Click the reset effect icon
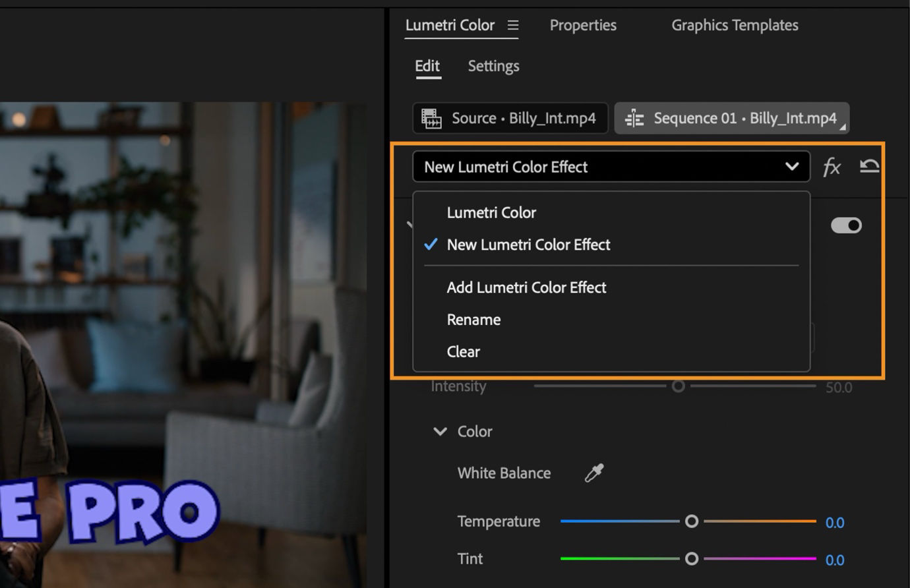The width and height of the screenshot is (910, 588). [x=869, y=166]
